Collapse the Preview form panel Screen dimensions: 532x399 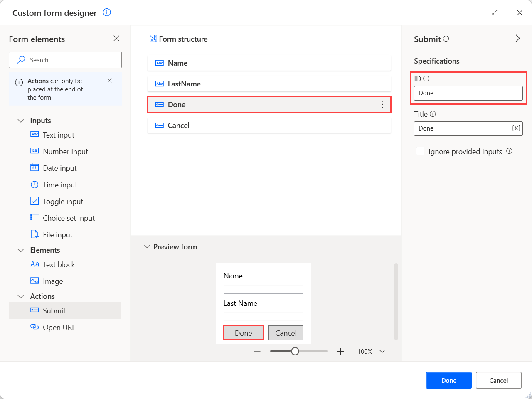click(147, 247)
